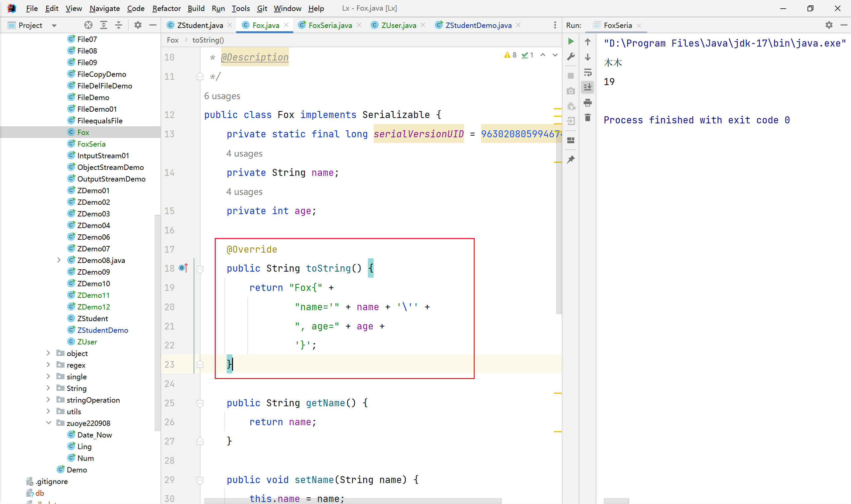Clear console with the trash icon
Viewport: 851px width, 504px height.
587,118
